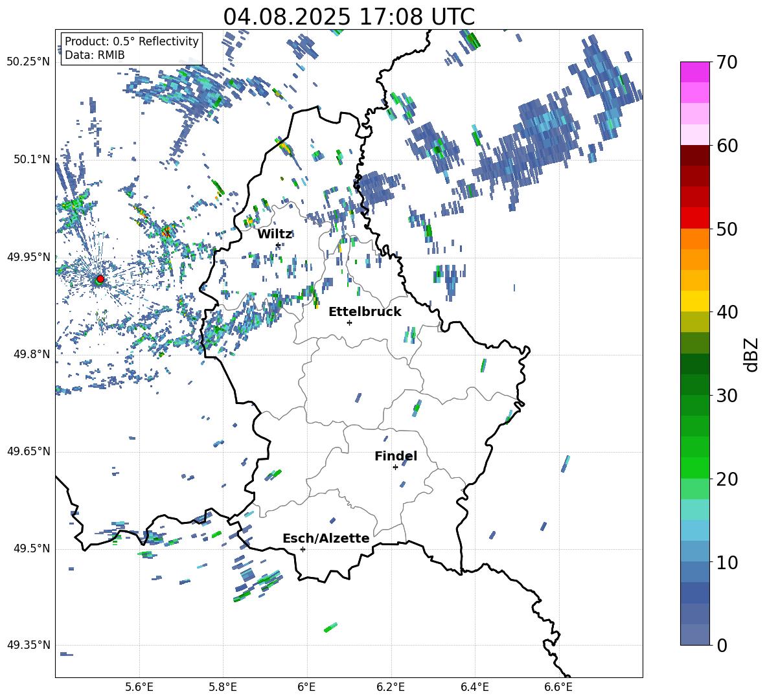
Task: Click the 5.8°E longitude label
Action: click(x=223, y=687)
